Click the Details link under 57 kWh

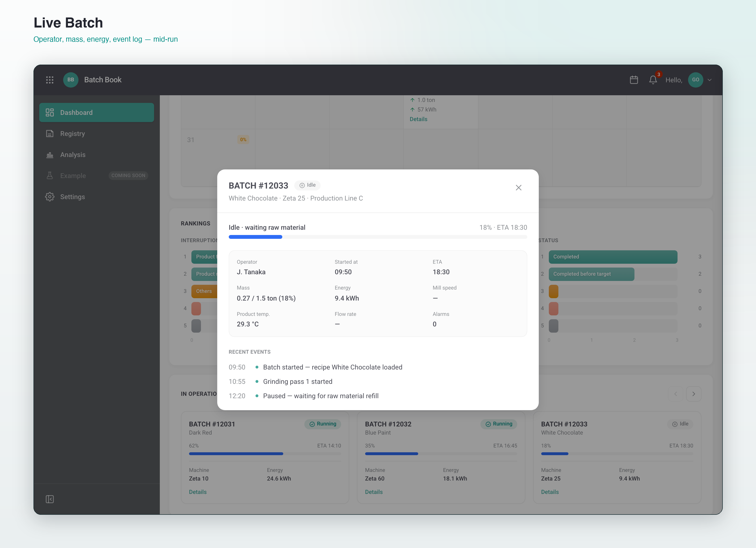click(x=418, y=119)
